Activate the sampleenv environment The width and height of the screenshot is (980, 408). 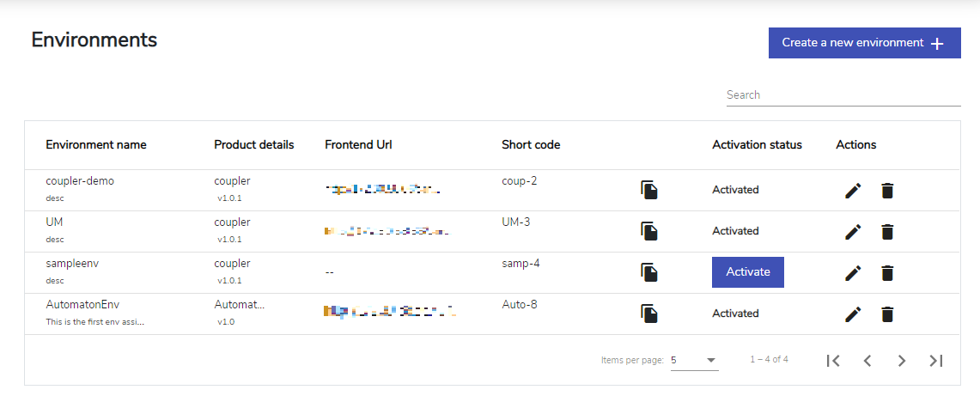tap(748, 271)
